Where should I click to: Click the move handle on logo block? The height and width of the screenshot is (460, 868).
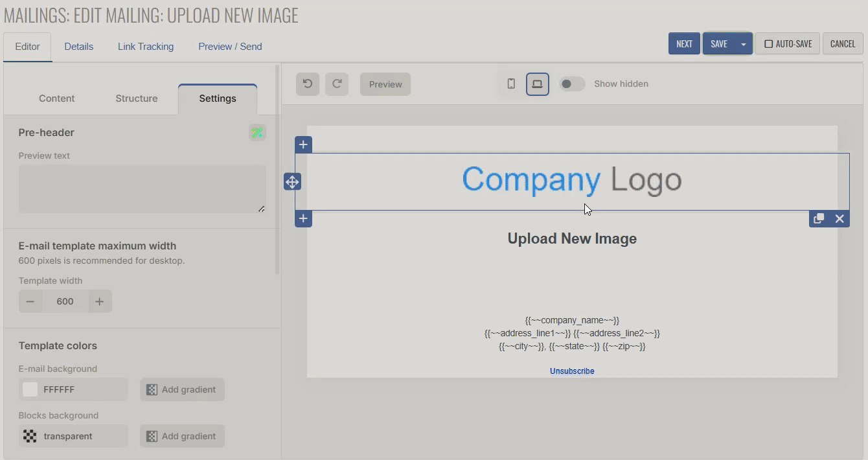click(x=292, y=182)
